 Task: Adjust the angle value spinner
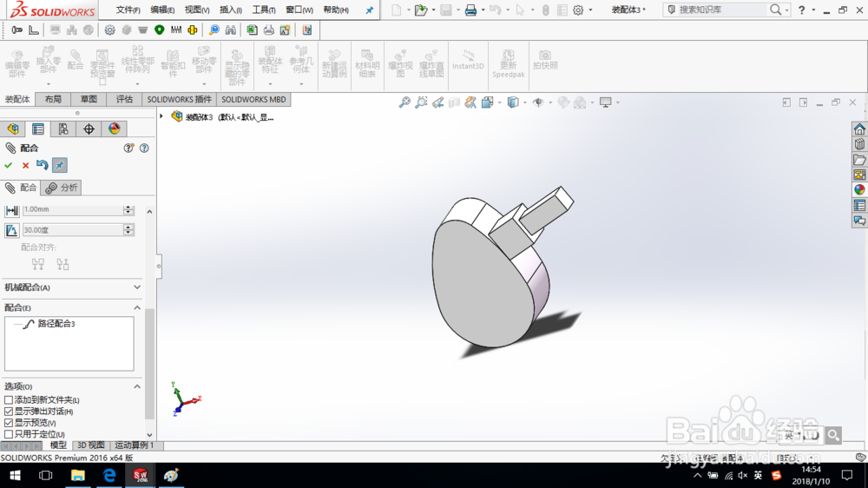(x=128, y=230)
